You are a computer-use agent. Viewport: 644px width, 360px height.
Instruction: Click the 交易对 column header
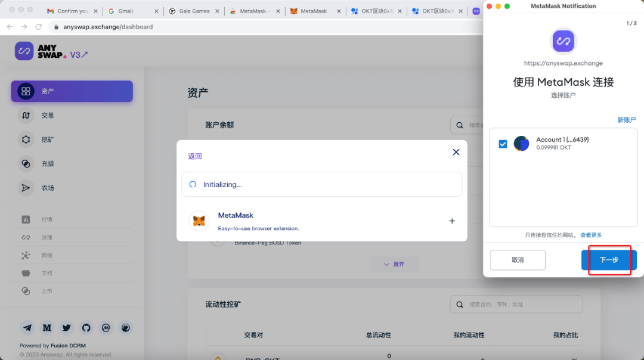(253, 335)
